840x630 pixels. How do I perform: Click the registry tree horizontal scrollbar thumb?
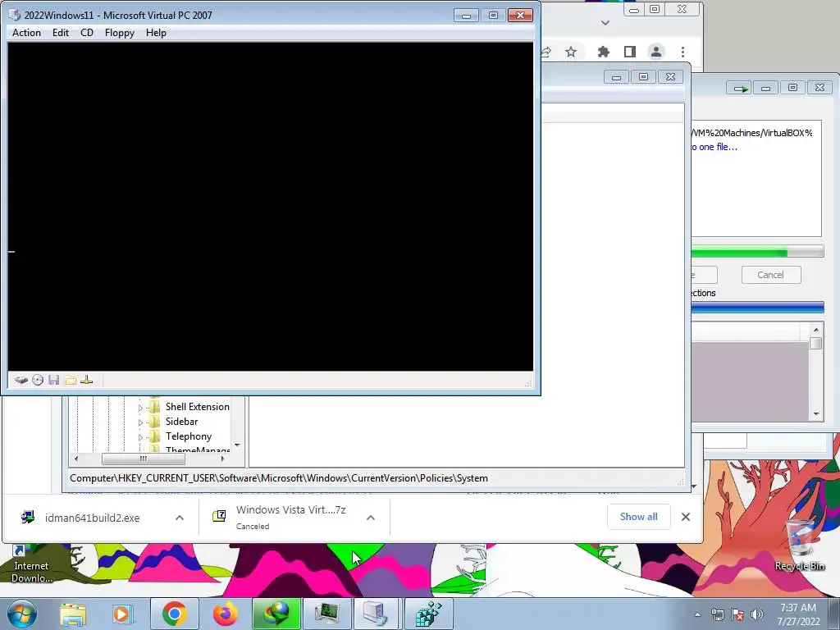click(143, 459)
